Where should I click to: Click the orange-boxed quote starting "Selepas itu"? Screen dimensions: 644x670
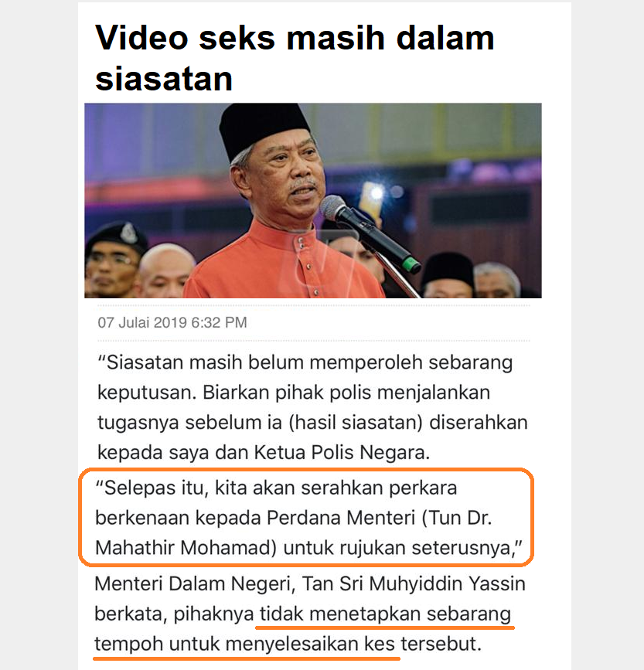306,518
